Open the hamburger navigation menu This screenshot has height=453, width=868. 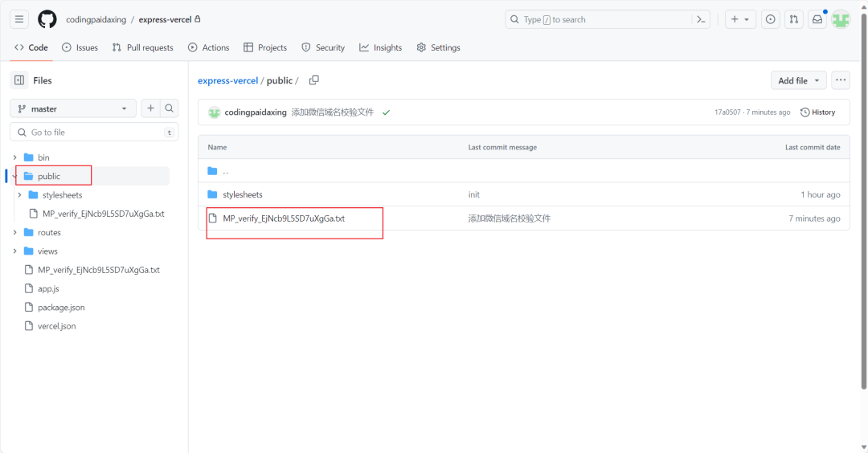pyautogui.click(x=20, y=19)
